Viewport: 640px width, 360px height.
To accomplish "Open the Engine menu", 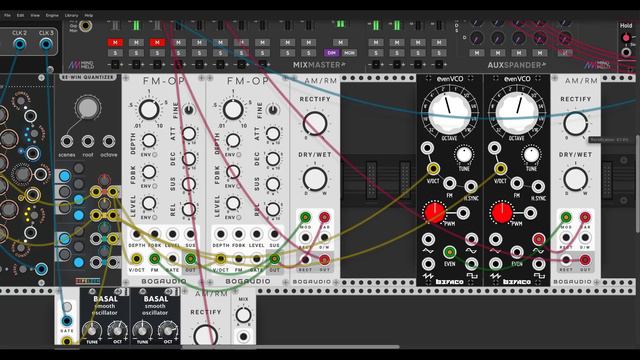I will click(x=52, y=15).
